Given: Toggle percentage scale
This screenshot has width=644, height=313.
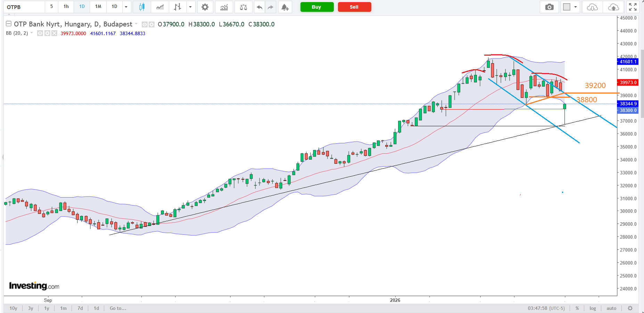Looking at the screenshot, I should point(577,308).
